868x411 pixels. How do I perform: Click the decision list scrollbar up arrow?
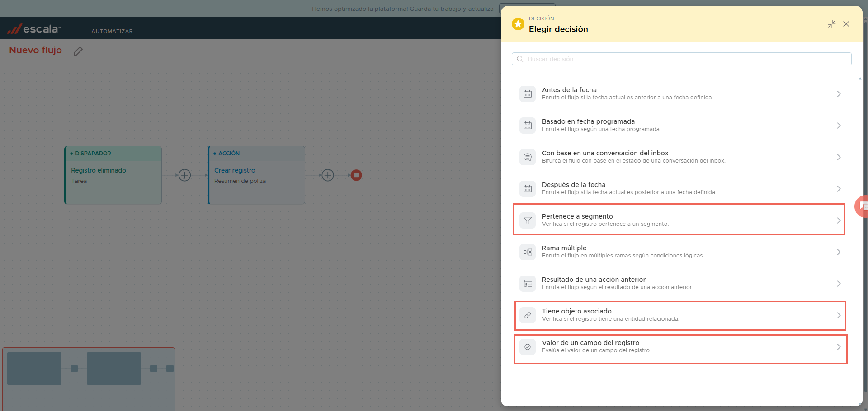(860, 79)
